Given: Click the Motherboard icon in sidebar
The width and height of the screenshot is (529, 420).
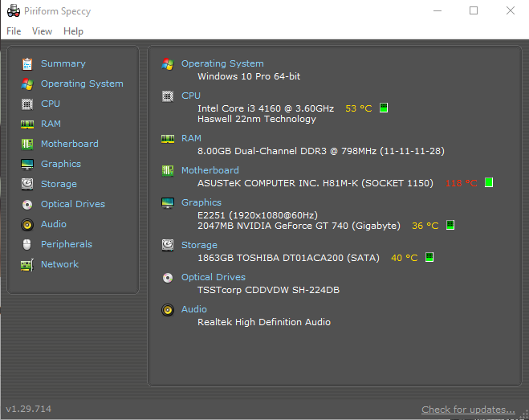Looking at the screenshot, I should (27, 145).
